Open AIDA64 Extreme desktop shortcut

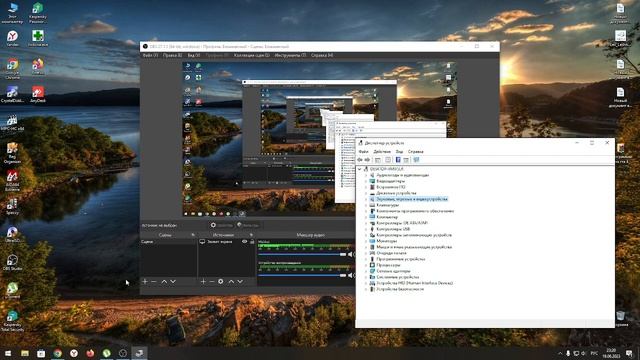pyautogui.click(x=12, y=180)
